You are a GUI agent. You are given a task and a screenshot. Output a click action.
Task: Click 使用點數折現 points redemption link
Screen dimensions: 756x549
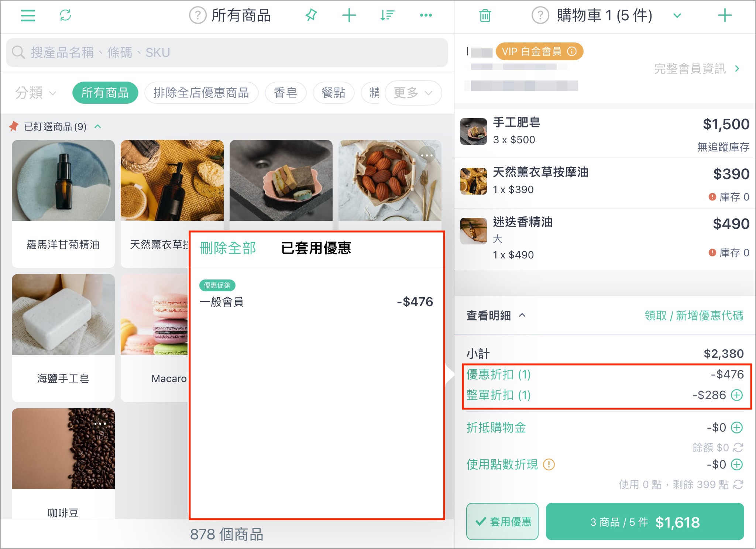(x=502, y=464)
